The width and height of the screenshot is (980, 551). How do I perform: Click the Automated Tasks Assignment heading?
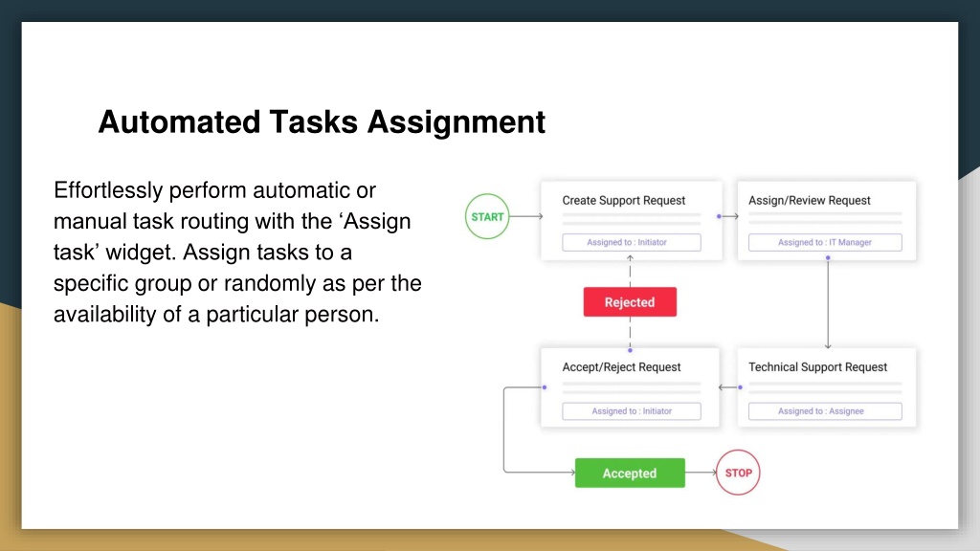pos(322,121)
